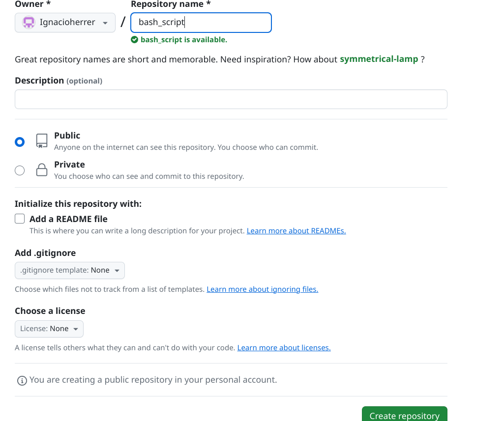Click the Ignacioherrer owner avatar icon

(29, 23)
